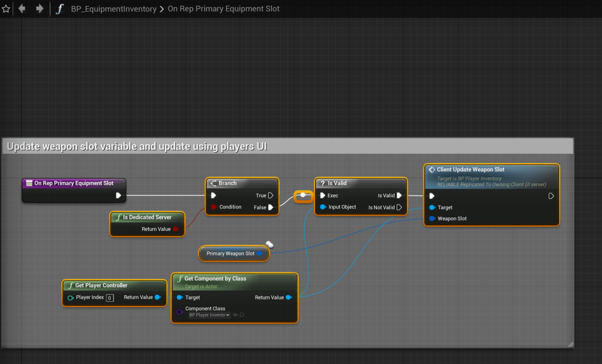The image size is (602, 364).
Task: Navigate forward with the right arrow
Action: (39, 9)
